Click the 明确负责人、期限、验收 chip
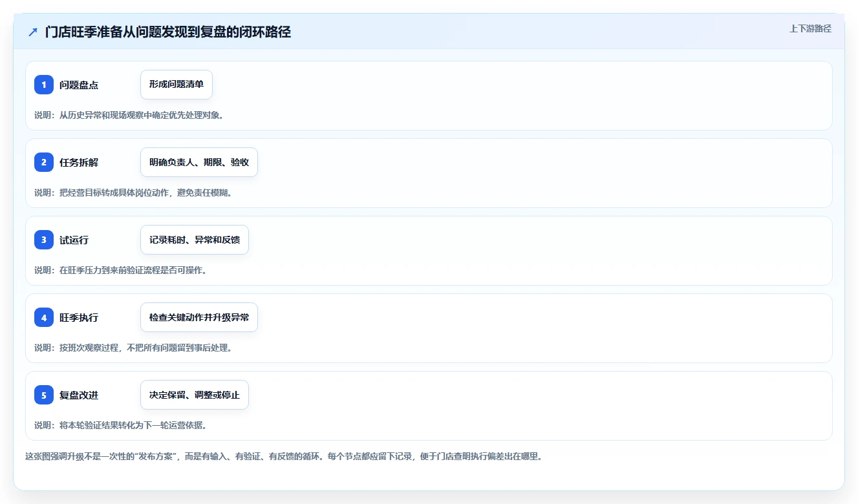858x504 pixels. pyautogui.click(x=199, y=162)
